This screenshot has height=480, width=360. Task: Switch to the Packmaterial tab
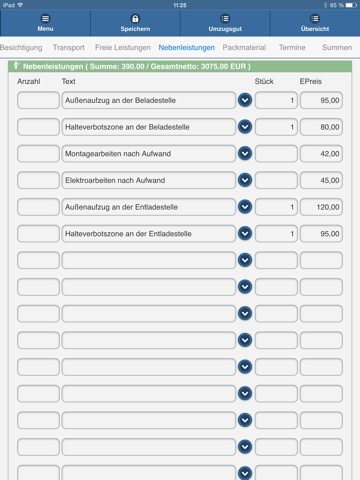pyautogui.click(x=244, y=48)
